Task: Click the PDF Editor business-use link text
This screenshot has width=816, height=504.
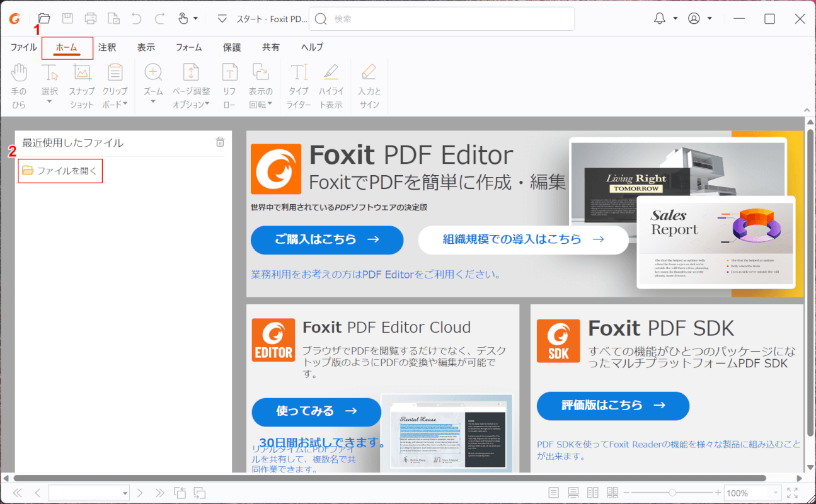Action: click(x=376, y=275)
